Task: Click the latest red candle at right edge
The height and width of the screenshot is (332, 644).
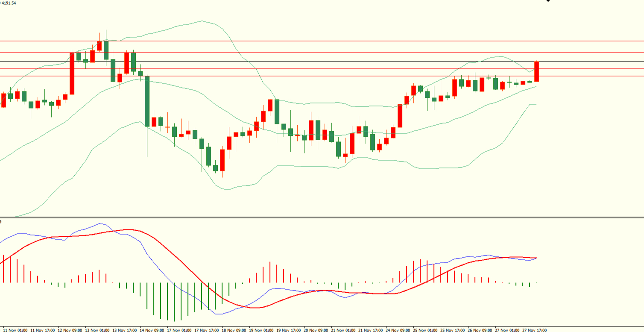Action: [536, 72]
